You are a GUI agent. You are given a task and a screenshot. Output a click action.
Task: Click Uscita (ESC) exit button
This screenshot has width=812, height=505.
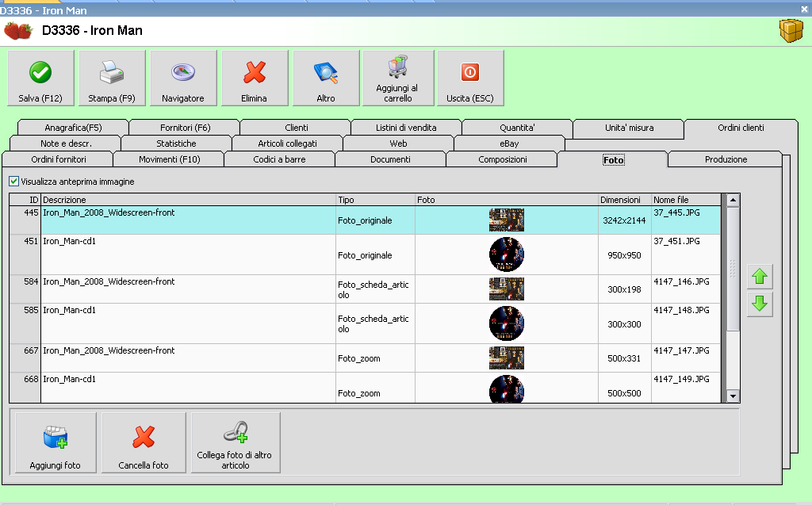click(x=470, y=78)
